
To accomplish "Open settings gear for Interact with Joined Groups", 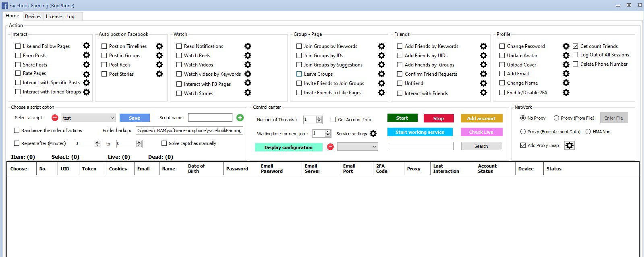I will (x=86, y=92).
